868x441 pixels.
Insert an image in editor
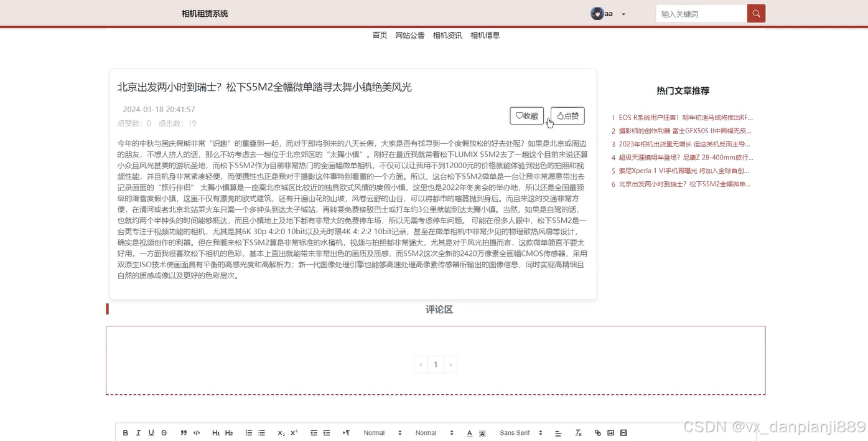(611, 433)
